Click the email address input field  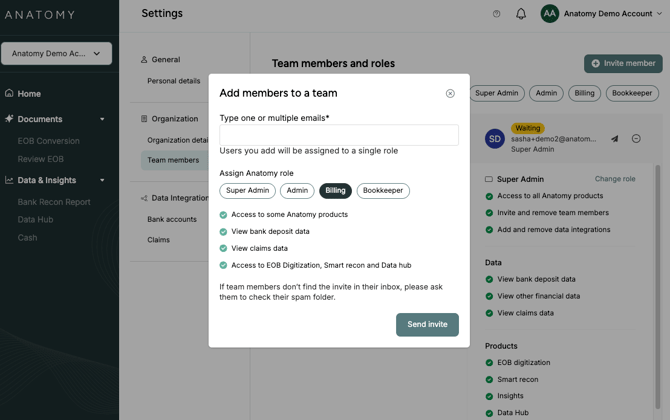point(339,135)
